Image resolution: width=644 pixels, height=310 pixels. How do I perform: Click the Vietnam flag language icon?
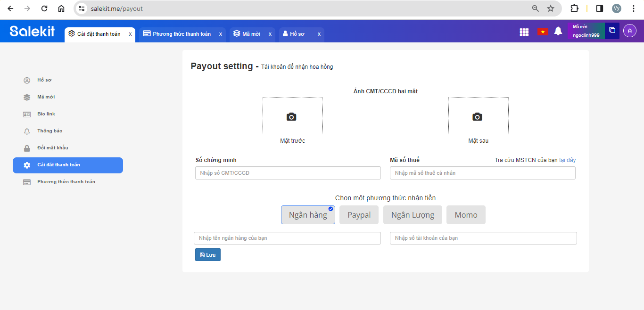coord(543,32)
